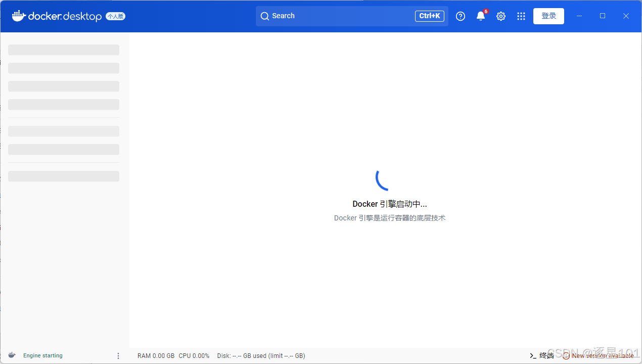Screen dimensions: 642x364
Task: Click the Disk usage status text
Action: [261, 356]
